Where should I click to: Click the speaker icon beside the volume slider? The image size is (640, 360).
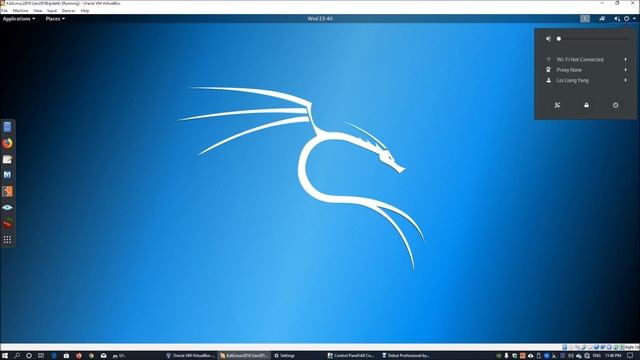[x=549, y=38]
